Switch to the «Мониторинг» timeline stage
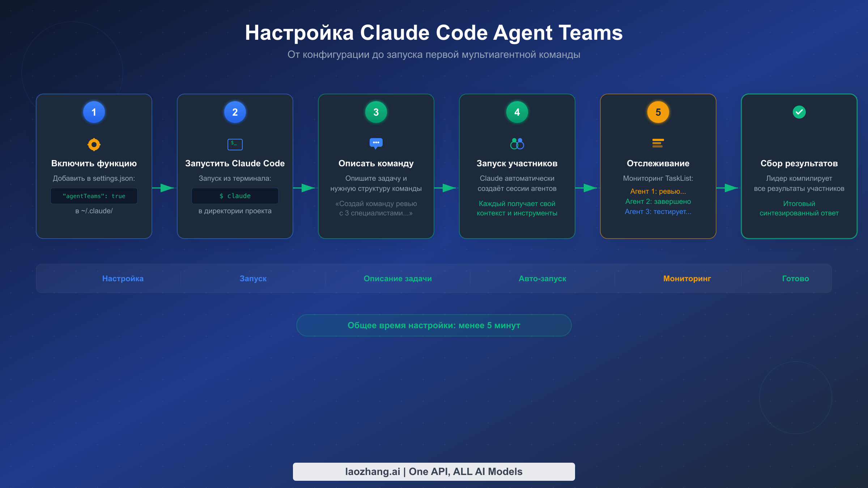The height and width of the screenshot is (488, 868). click(x=686, y=278)
